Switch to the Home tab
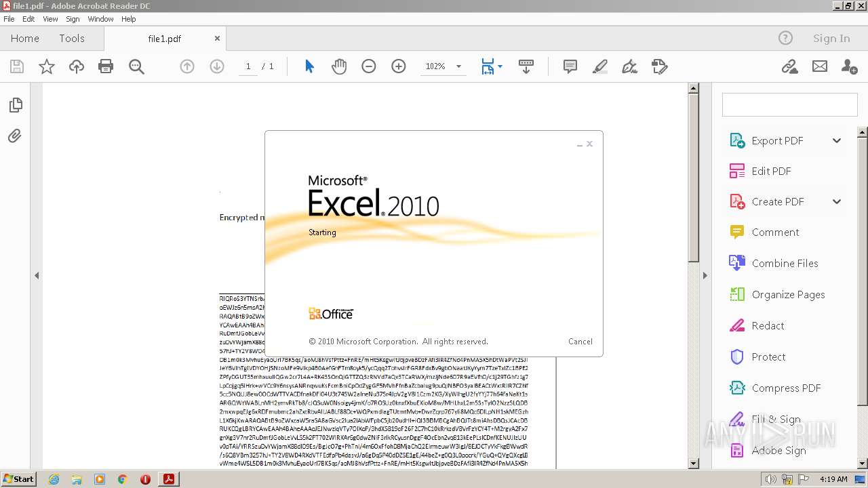This screenshot has width=868, height=488. coord(25,39)
